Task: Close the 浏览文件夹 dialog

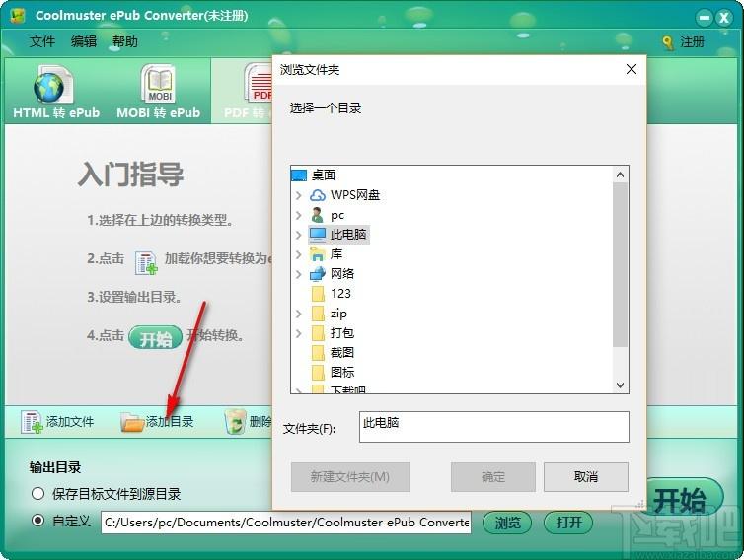Action: [632, 69]
